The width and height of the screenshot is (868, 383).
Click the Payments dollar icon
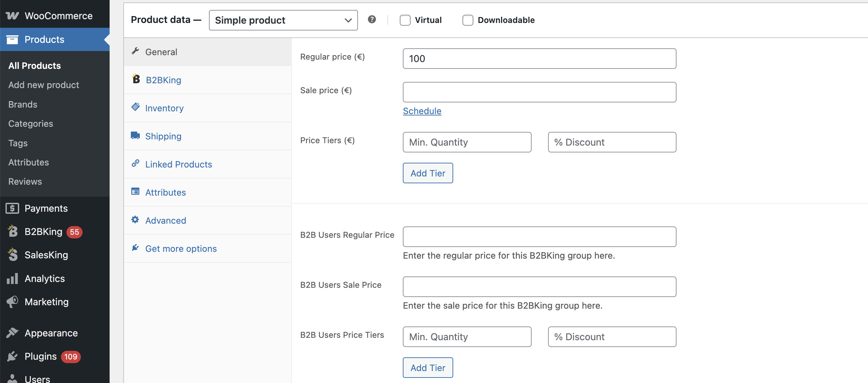tap(12, 208)
